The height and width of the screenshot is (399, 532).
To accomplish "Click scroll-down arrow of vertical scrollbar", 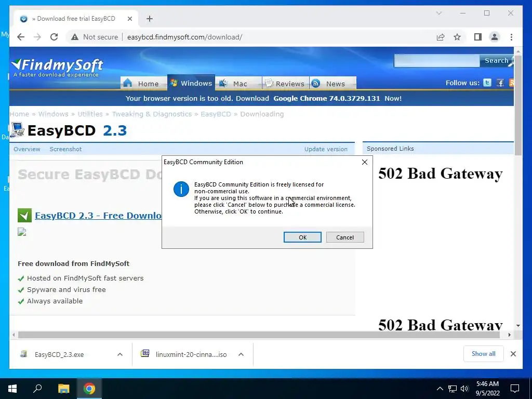I will click(518, 326).
